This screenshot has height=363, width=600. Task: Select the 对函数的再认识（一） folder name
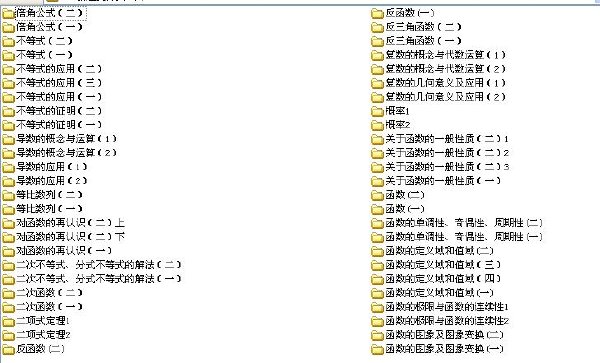64,251
